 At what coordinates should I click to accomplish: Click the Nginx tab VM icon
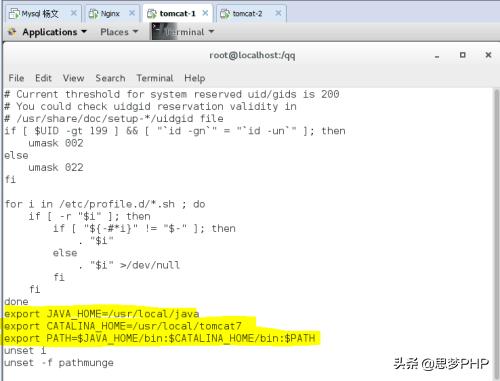93,14
